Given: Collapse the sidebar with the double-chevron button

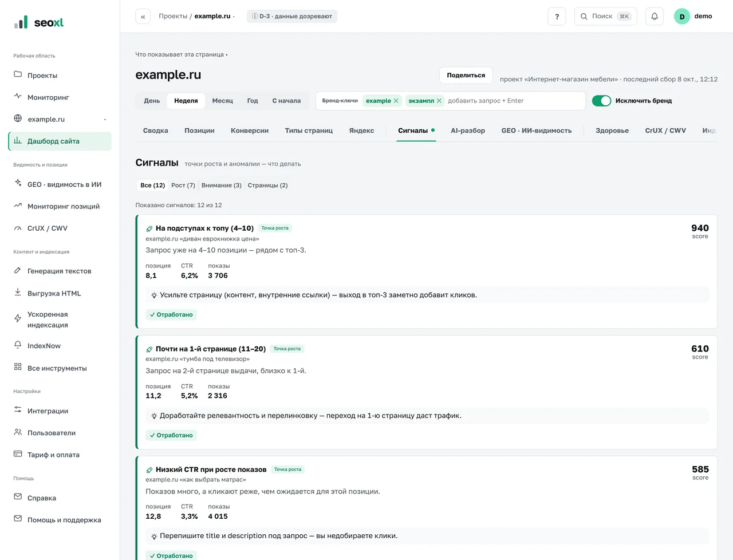Looking at the screenshot, I should click(x=143, y=17).
